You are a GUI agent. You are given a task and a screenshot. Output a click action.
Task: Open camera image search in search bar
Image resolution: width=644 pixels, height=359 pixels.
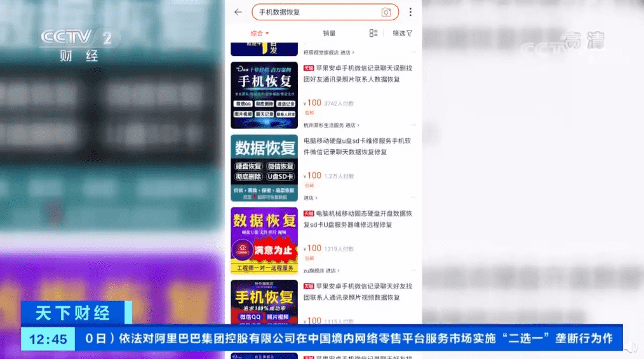pyautogui.click(x=386, y=12)
